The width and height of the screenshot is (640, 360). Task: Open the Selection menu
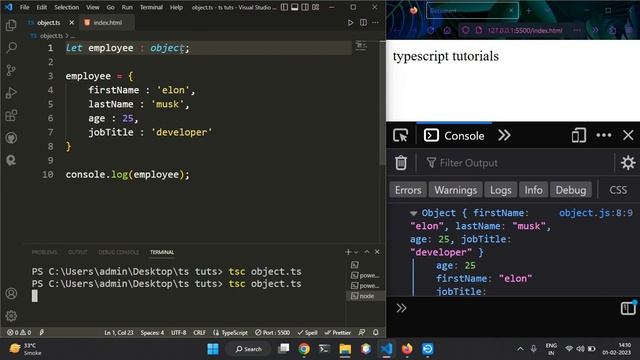(66, 7)
